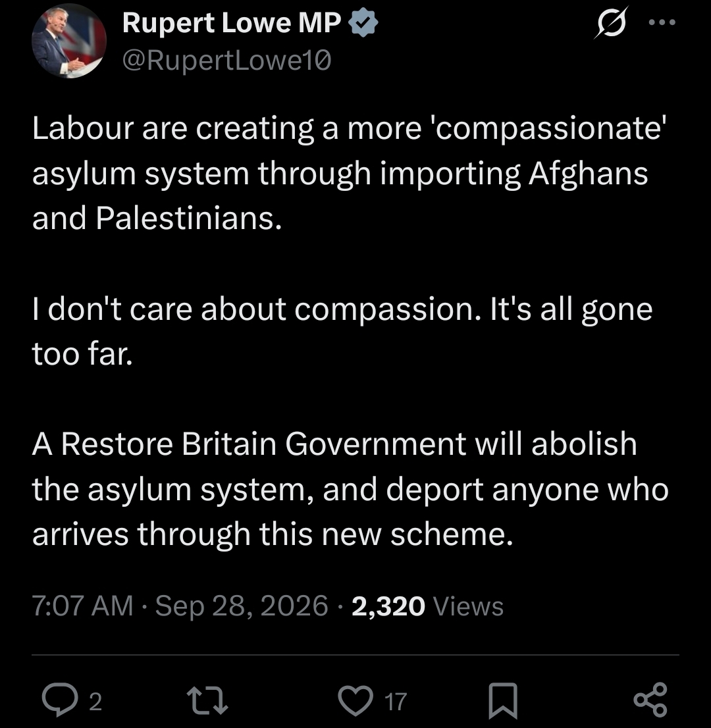Toggle the bookmark icon on this post
The height and width of the screenshot is (728, 711).
click(x=504, y=700)
